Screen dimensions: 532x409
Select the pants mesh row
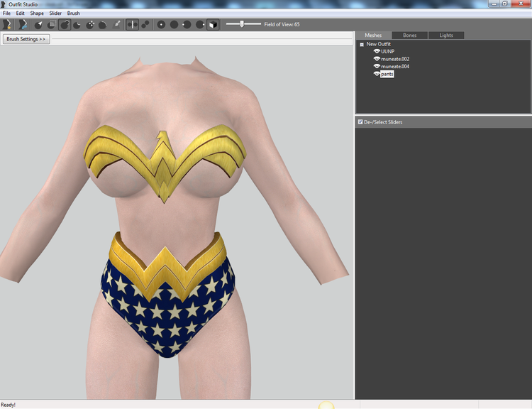point(387,74)
